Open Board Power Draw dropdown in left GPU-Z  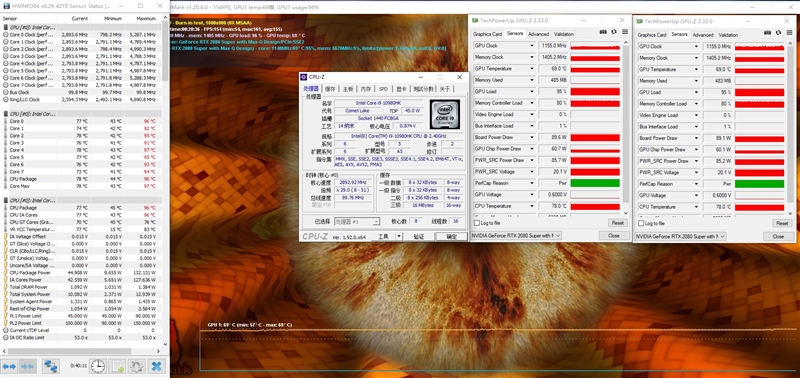[x=532, y=137]
